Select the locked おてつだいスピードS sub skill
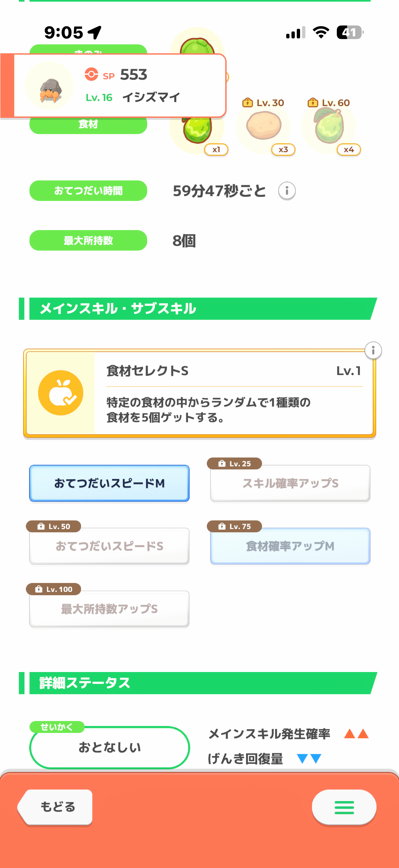 point(110,546)
